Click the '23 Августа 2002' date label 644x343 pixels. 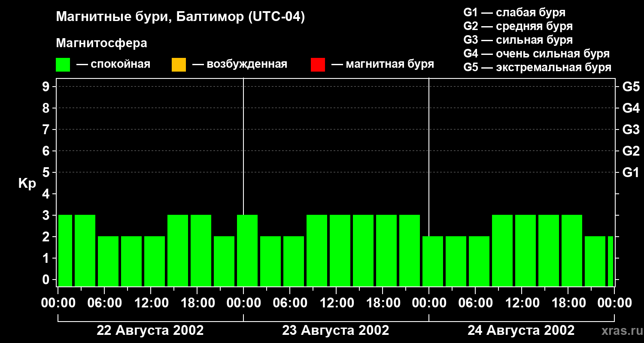(x=336, y=331)
